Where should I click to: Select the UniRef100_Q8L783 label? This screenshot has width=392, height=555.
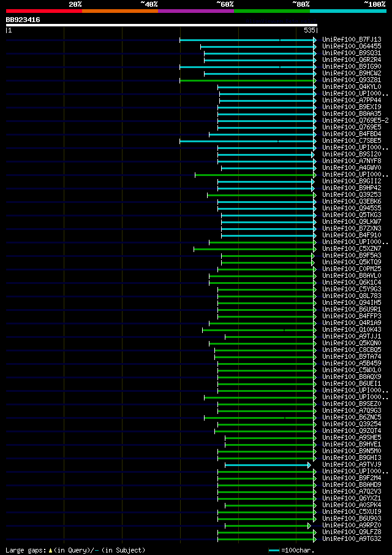coord(352,296)
